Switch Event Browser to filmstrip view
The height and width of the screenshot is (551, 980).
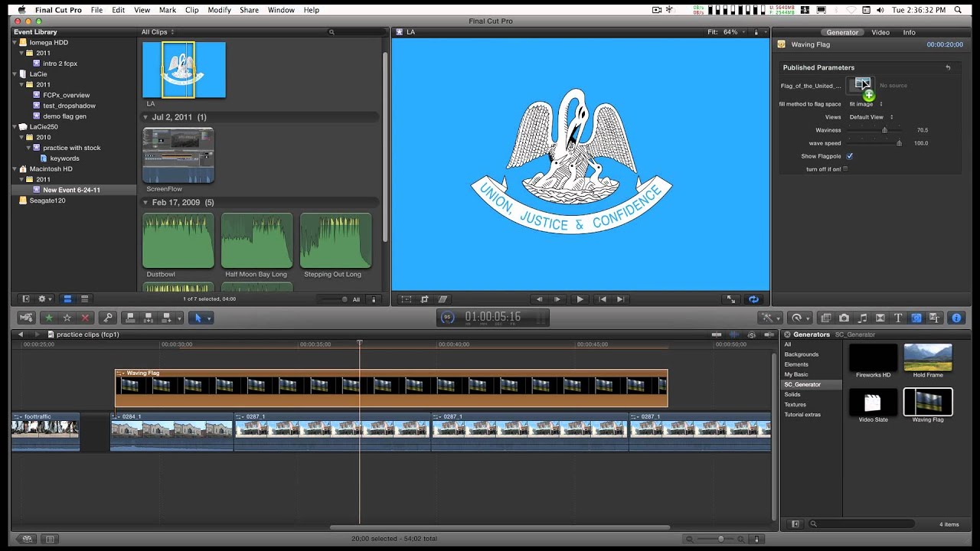pos(67,299)
